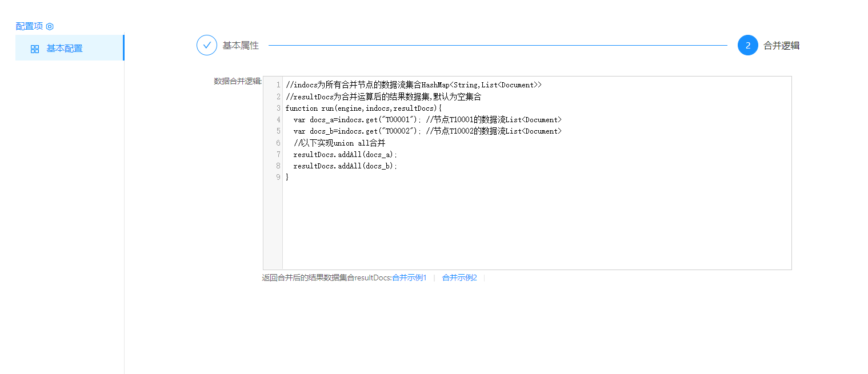Select the 基本配置 sidebar menu item
This screenshot has height=374, width=868.
click(x=65, y=49)
